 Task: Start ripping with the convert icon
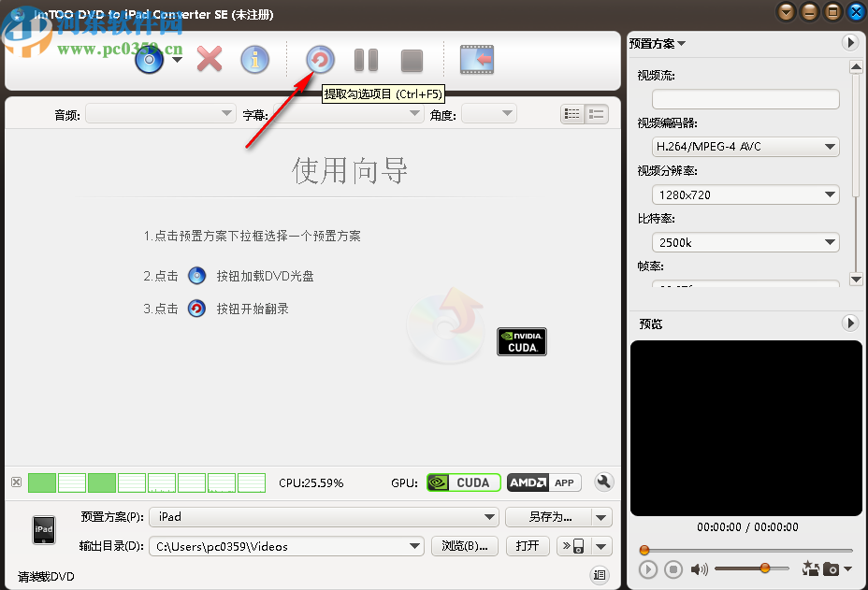pyautogui.click(x=319, y=59)
